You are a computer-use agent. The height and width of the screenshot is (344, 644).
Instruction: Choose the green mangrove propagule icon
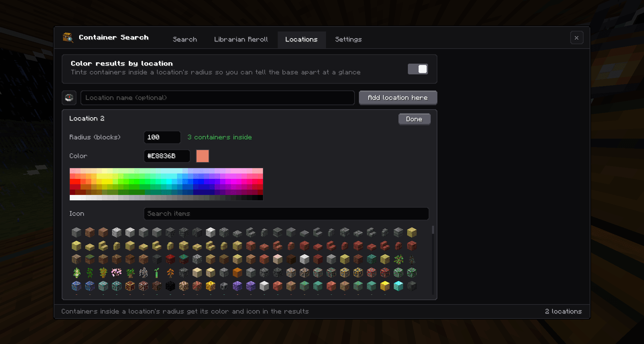[x=157, y=273]
